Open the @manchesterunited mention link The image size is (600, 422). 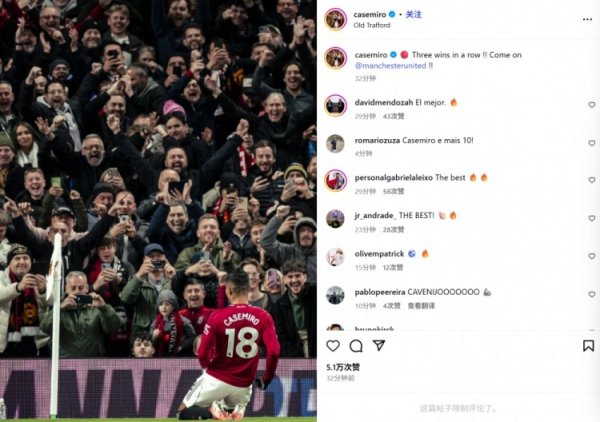(390, 65)
